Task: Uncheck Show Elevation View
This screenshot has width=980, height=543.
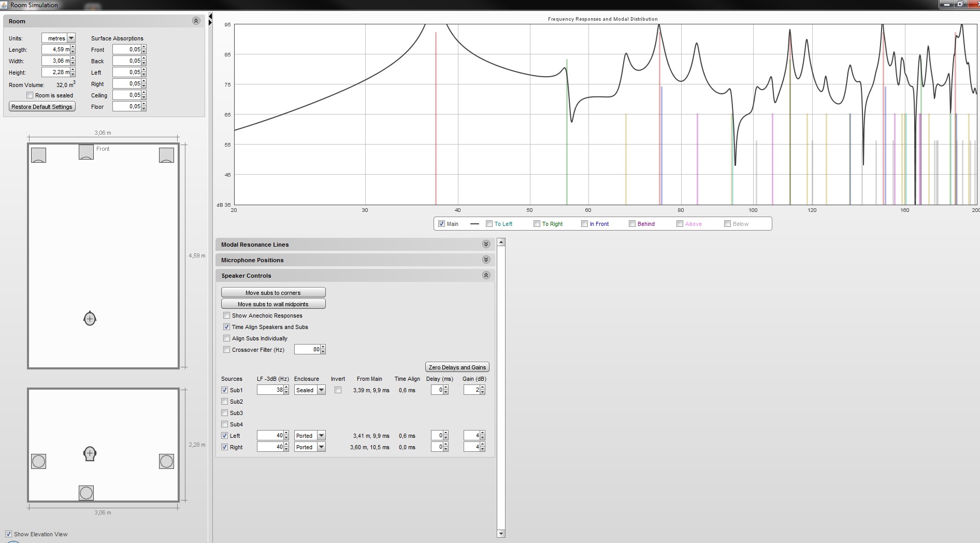Action: coord(8,534)
